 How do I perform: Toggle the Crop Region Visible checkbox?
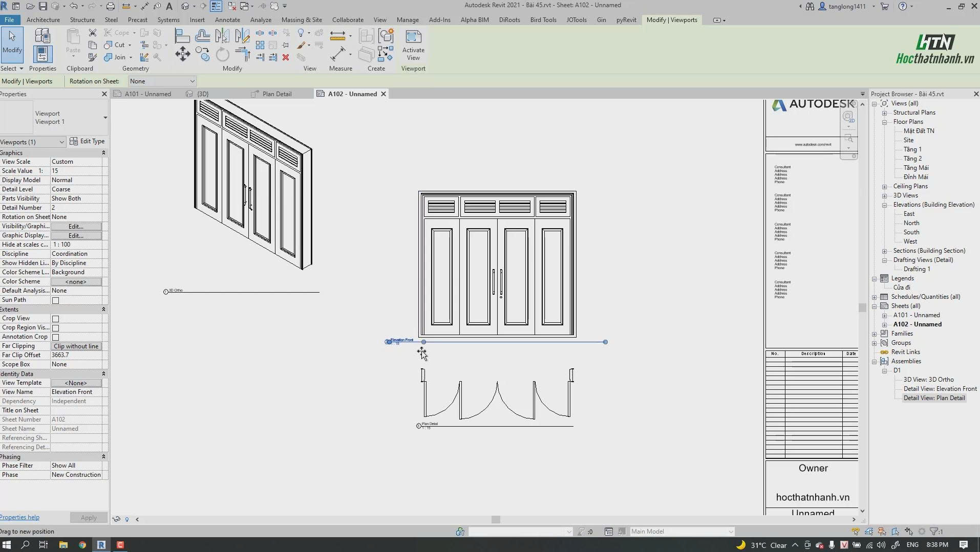(x=55, y=328)
